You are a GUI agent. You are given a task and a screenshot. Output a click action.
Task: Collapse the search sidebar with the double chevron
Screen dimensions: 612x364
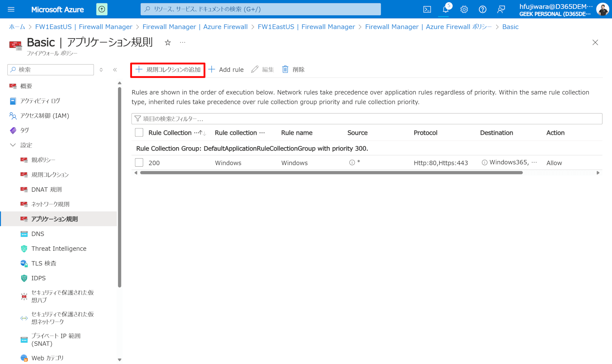tap(115, 70)
